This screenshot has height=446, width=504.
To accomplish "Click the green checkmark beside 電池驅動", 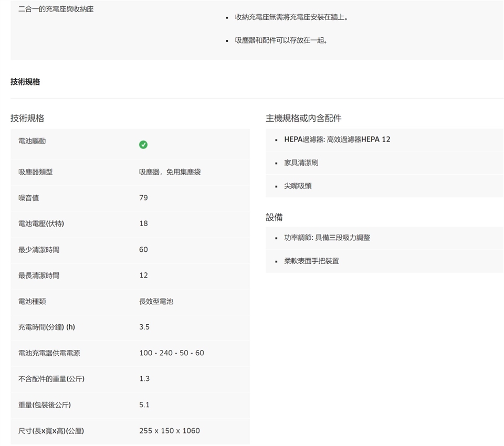I will click(143, 145).
